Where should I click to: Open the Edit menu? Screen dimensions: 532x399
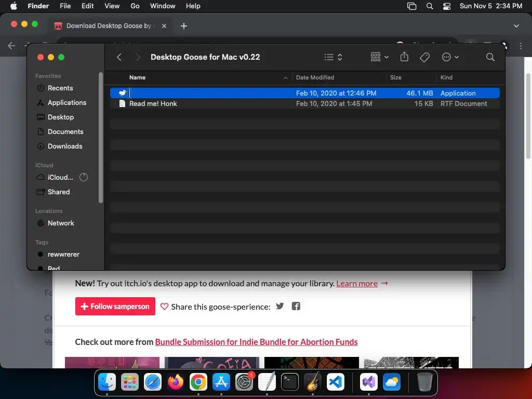(x=87, y=6)
